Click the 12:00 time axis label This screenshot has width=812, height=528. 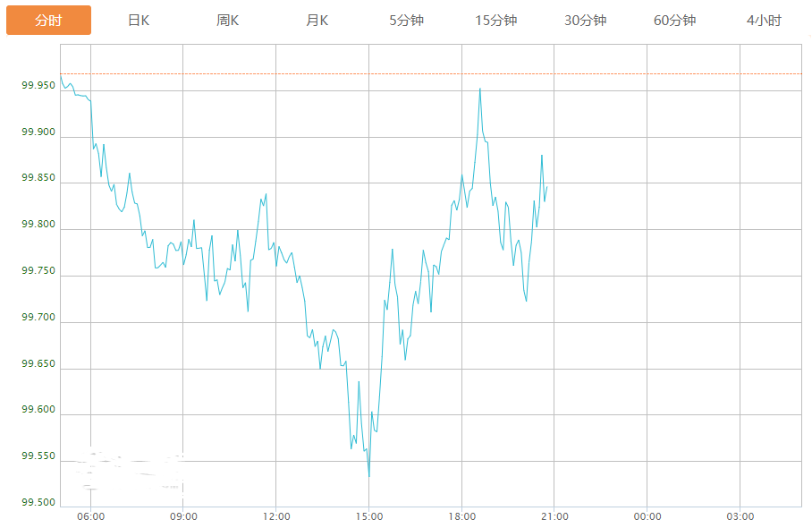(x=276, y=516)
